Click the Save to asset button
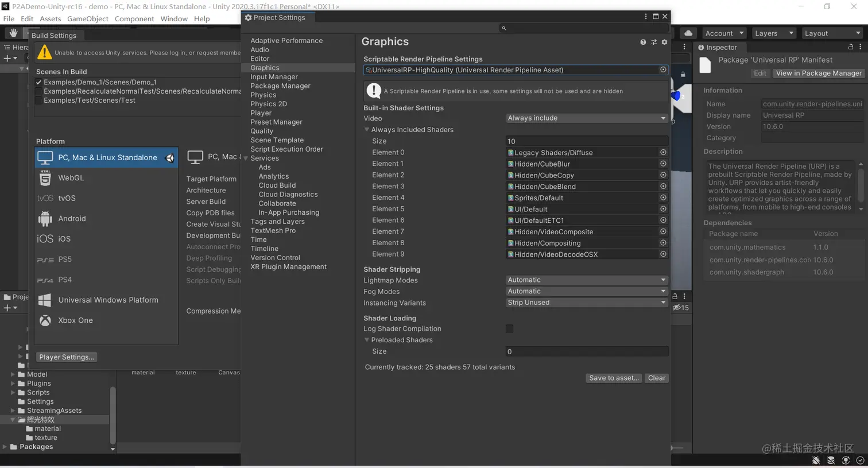 tap(614, 378)
